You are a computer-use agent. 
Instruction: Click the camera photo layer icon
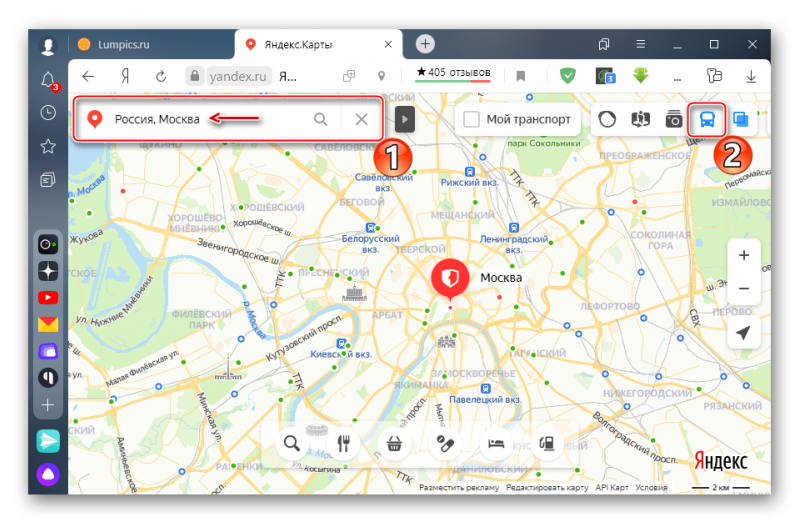click(673, 119)
